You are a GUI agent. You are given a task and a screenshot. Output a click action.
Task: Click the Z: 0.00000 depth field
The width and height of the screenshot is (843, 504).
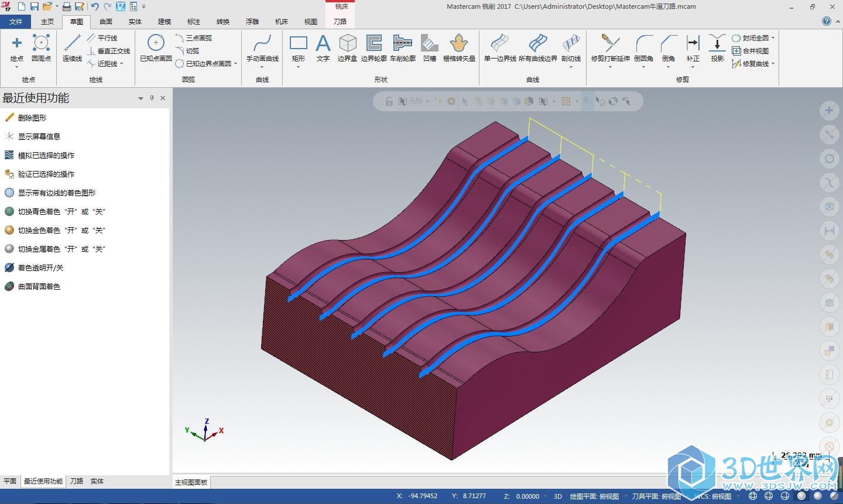(x=522, y=496)
